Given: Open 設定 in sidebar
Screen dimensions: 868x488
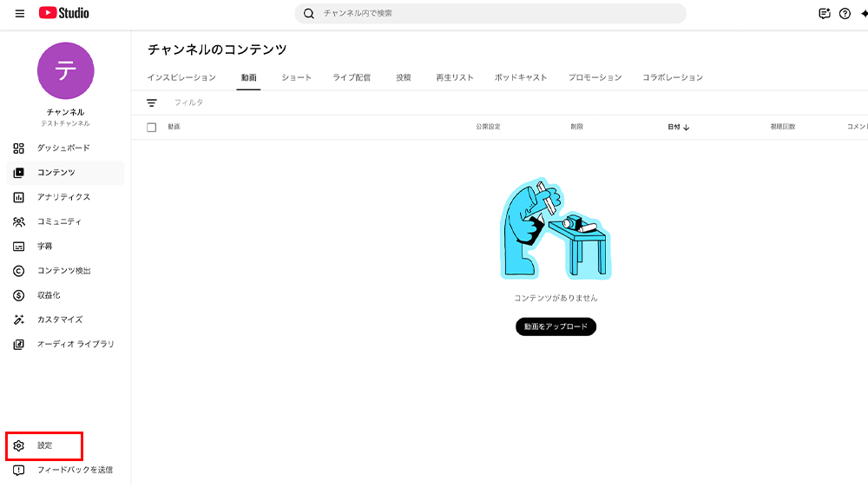Looking at the screenshot, I should pyautogui.click(x=44, y=446).
